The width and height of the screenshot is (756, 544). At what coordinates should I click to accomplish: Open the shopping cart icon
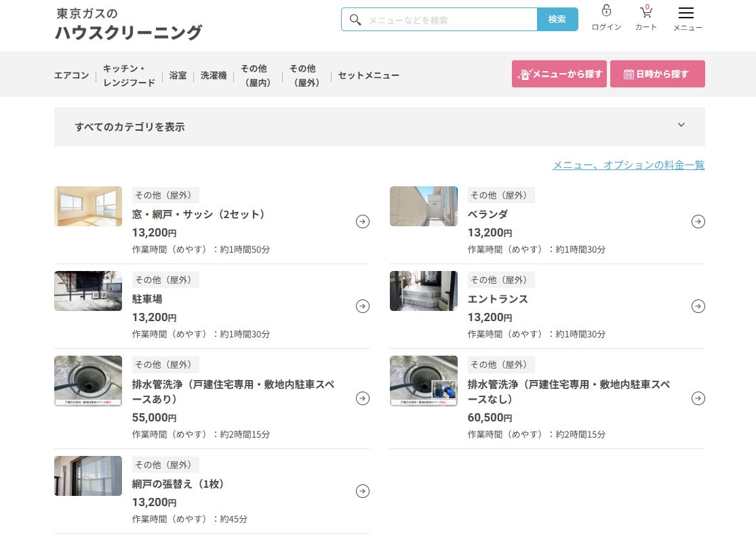pos(645,12)
